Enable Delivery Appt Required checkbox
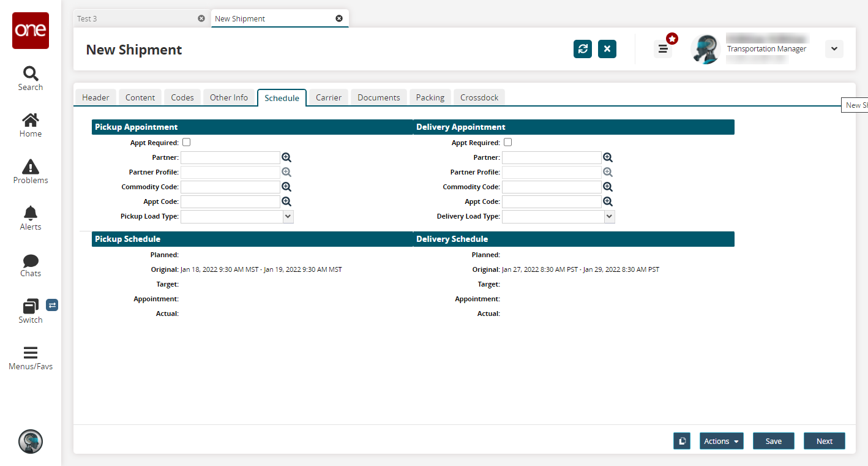This screenshot has height=466, width=868. (x=507, y=143)
